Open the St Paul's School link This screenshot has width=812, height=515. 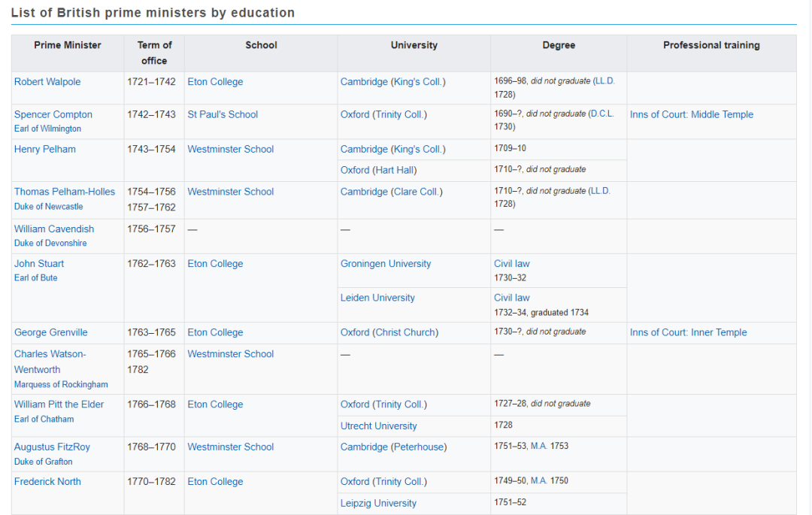point(222,114)
